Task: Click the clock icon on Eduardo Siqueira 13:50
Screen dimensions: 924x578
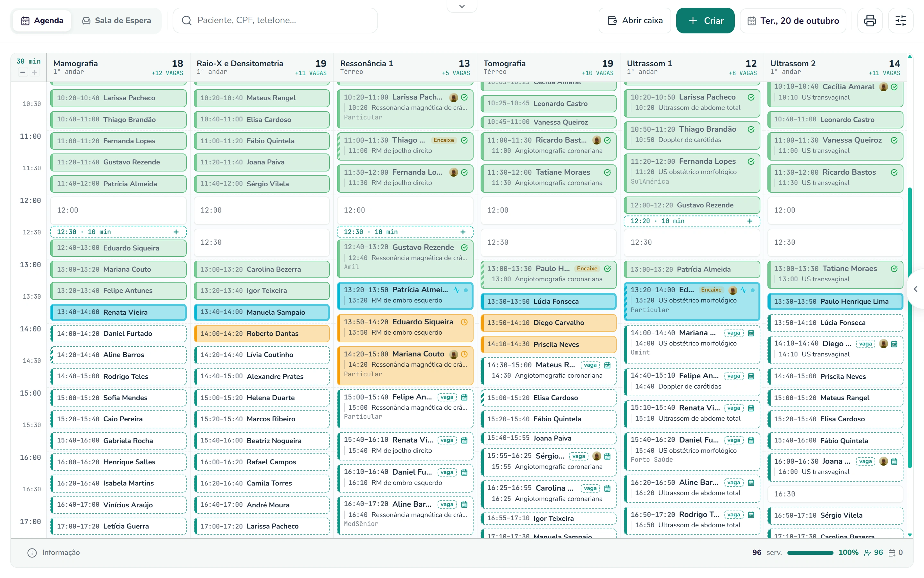Action: click(x=464, y=322)
